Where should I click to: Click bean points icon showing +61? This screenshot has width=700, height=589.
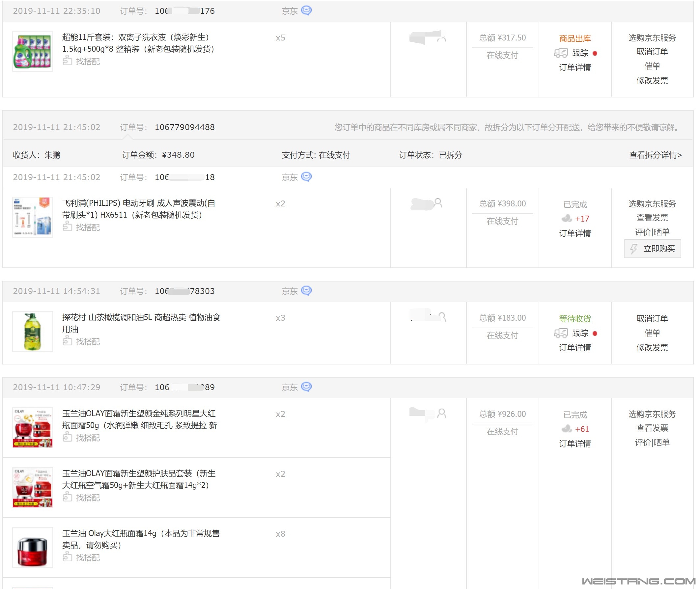pyautogui.click(x=567, y=429)
